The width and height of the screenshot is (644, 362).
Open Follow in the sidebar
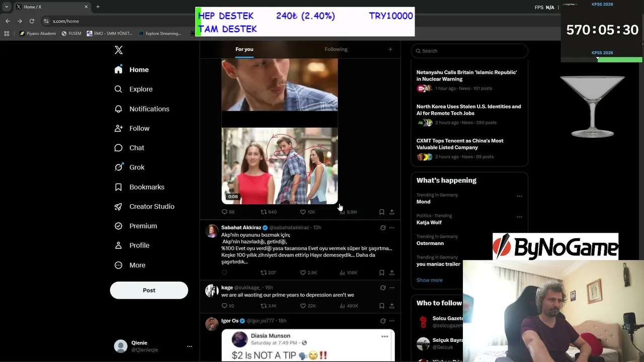point(132,128)
